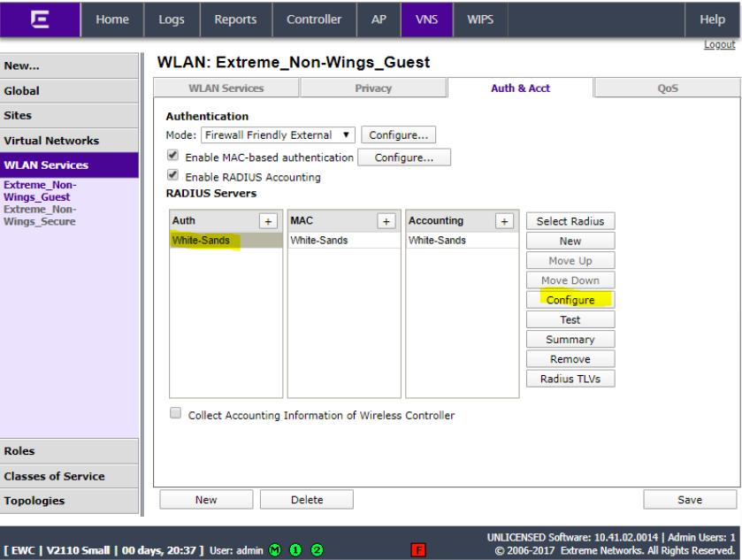Save the WLAN configuration
The height and width of the screenshot is (560, 742).
tap(690, 500)
